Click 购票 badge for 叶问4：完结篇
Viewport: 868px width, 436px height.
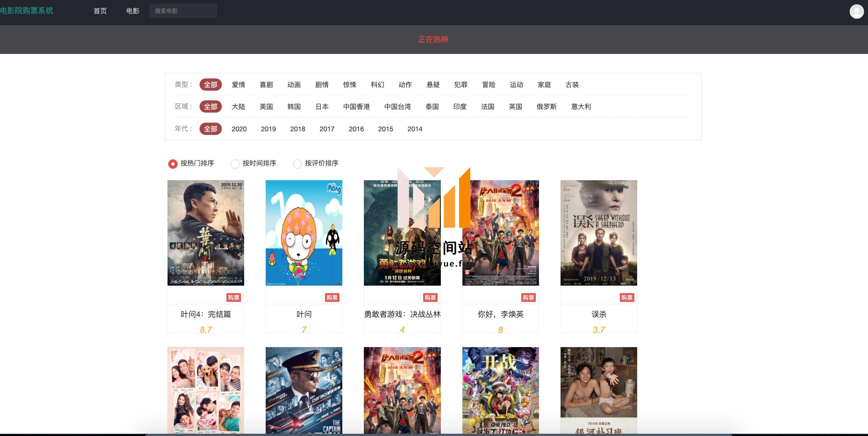pos(234,298)
